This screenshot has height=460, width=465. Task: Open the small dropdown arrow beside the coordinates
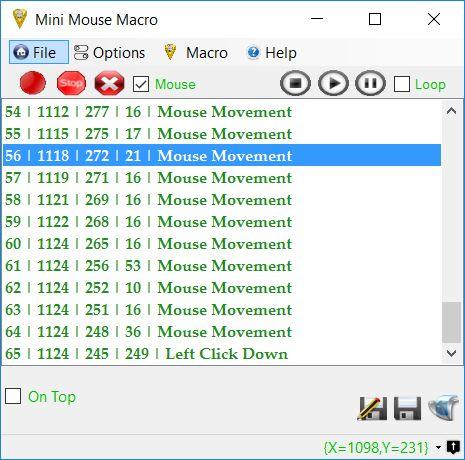pos(439,447)
